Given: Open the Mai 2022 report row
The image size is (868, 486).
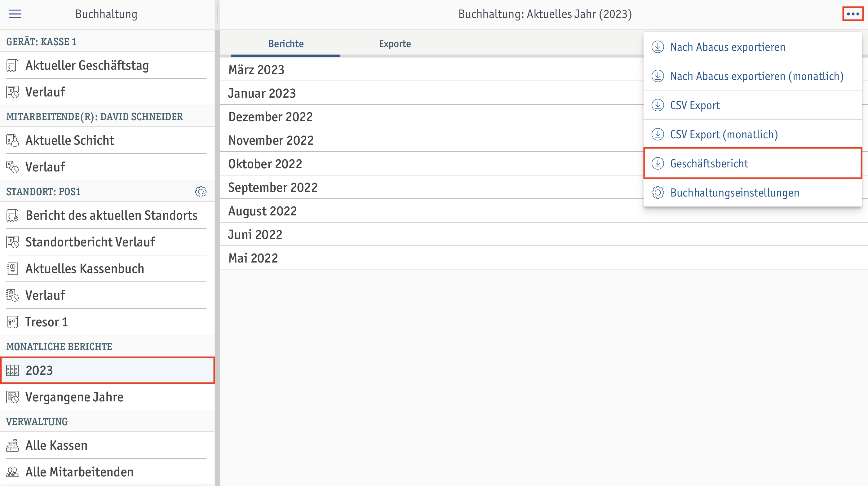Looking at the screenshot, I should (544, 258).
